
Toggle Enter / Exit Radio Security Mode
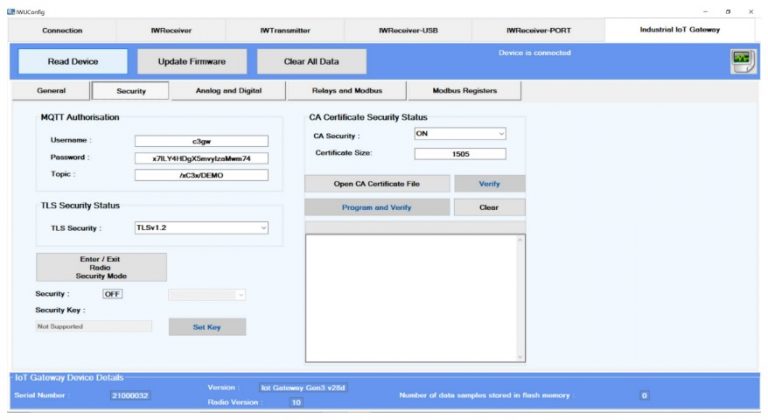pyautogui.click(x=101, y=267)
